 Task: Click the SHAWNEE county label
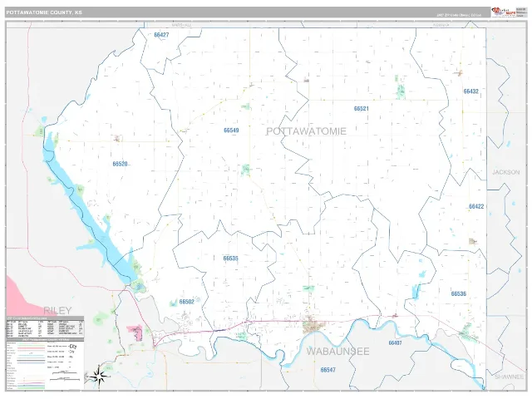pyautogui.click(x=510, y=377)
